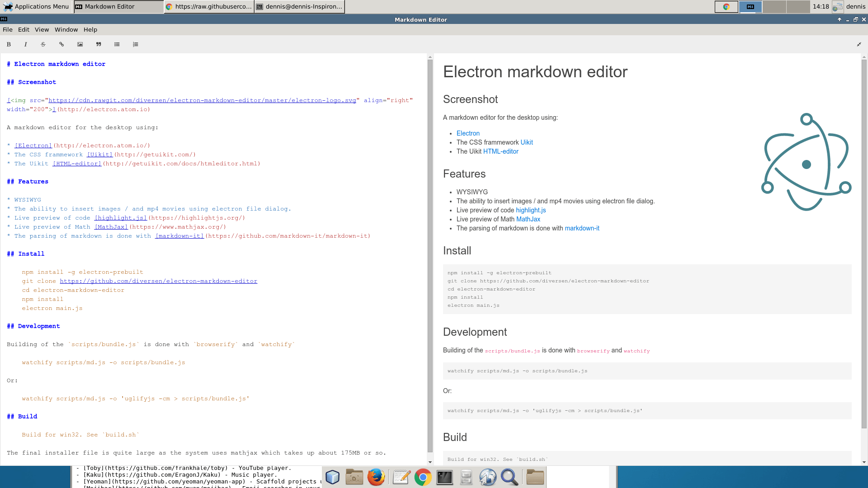868x488 pixels.
Task: Click the 'Development' heading in the preview
Action: coord(475,332)
